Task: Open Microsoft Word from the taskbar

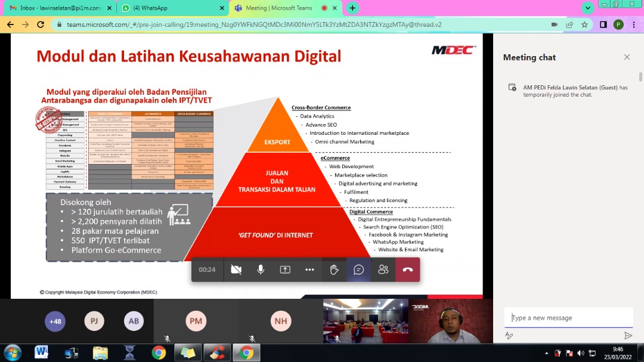Action: (41, 352)
